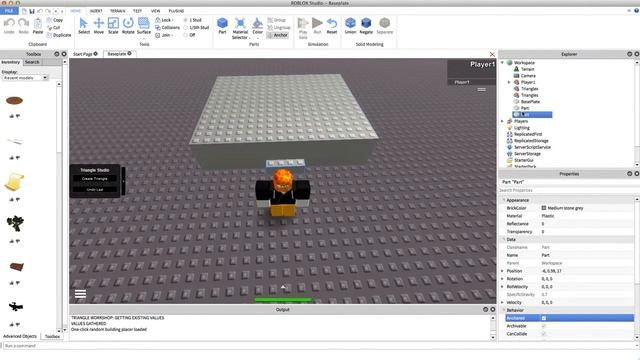Open the Start Page document tab

[x=85, y=54]
